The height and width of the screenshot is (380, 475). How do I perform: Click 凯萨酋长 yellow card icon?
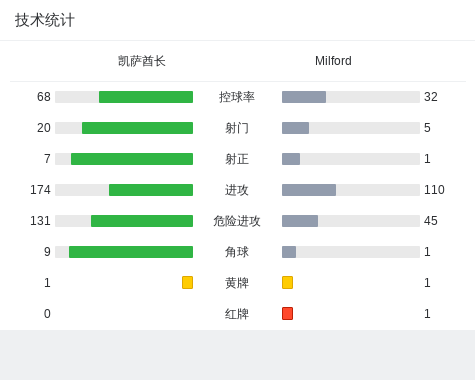187,282
